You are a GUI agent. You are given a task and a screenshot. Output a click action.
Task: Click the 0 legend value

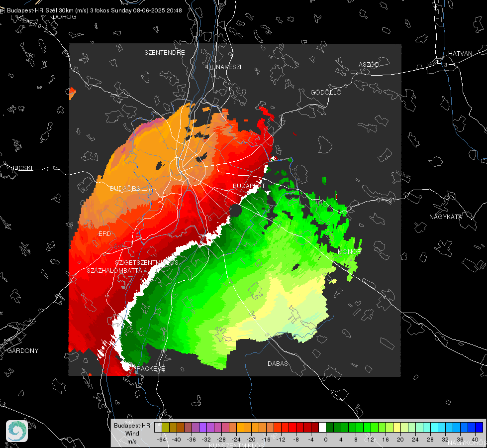click(326, 440)
